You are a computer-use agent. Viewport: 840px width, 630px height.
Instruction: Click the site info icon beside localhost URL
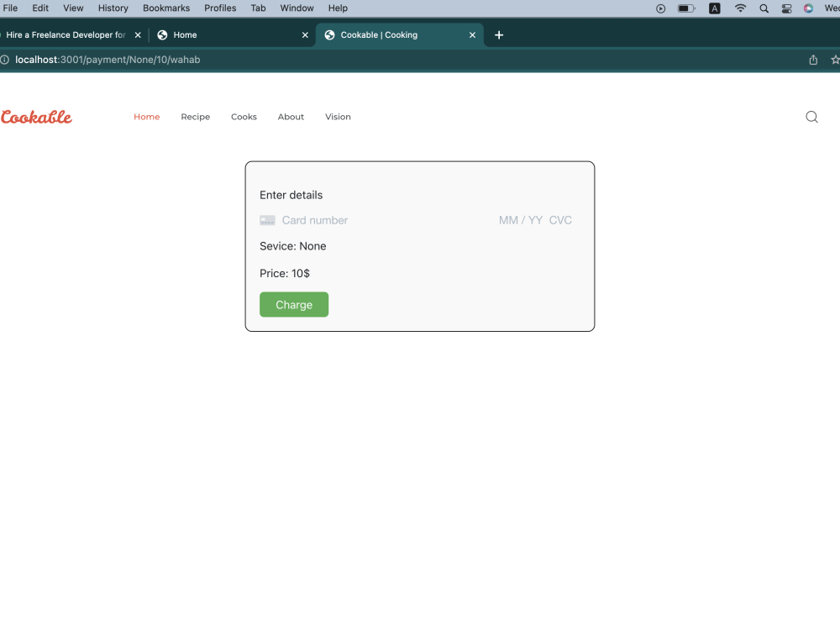(4, 60)
